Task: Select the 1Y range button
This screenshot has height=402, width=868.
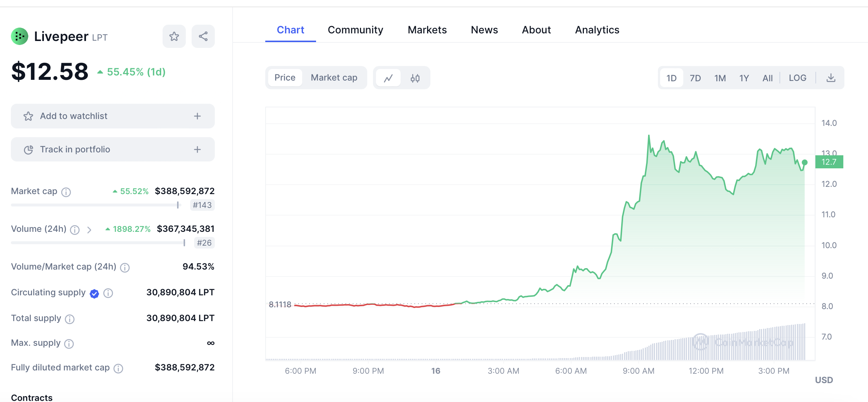Action: pos(744,78)
